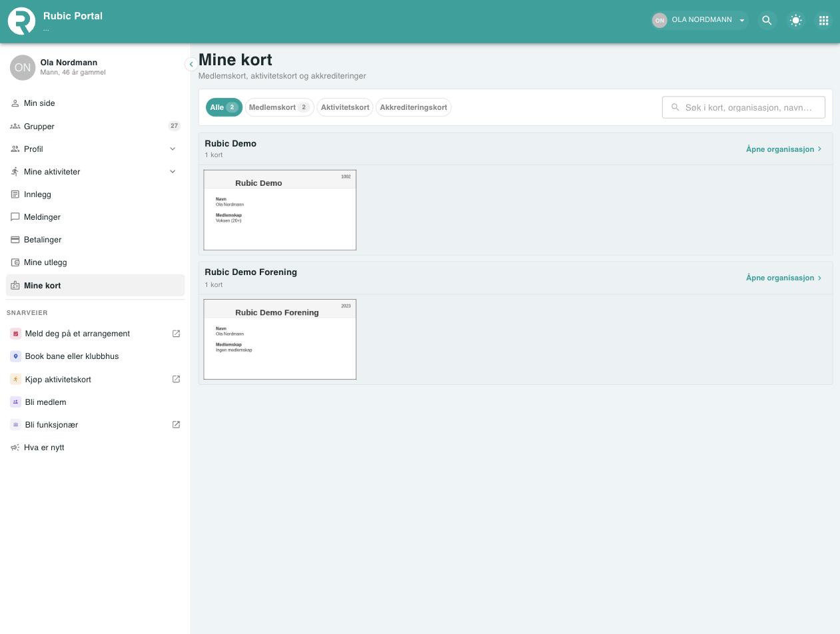Viewport: 840px width, 634px height.
Task: Expand the Mine aktiviteter chevron
Action: pos(173,172)
